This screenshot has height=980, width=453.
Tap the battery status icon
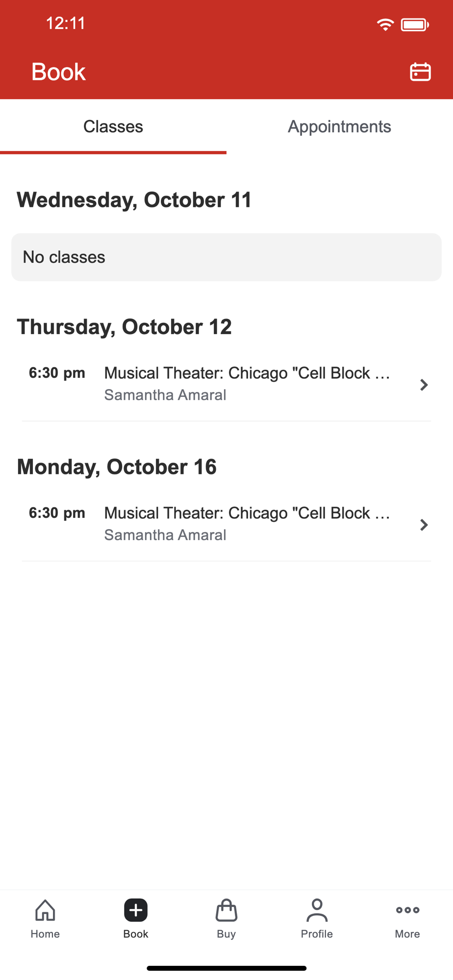click(x=415, y=24)
